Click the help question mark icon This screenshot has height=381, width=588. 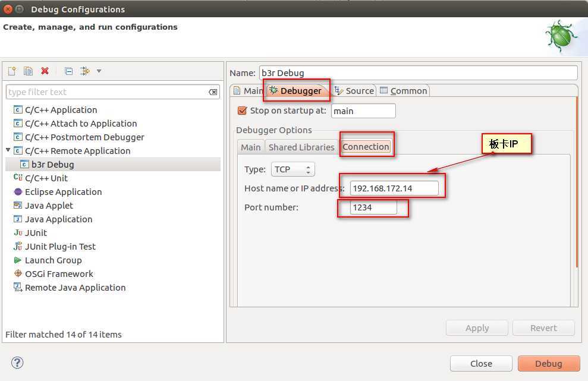pyautogui.click(x=17, y=363)
